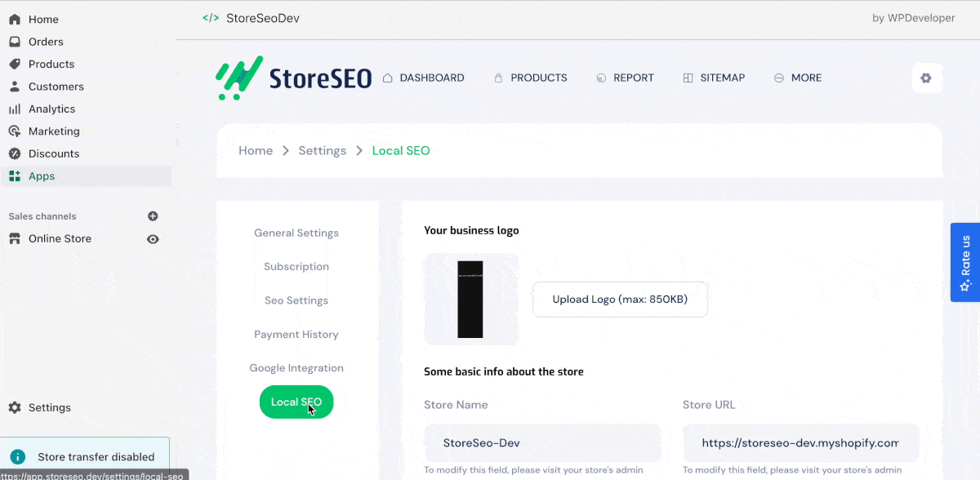Click the Online Store storefront icon

click(x=15, y=239)
